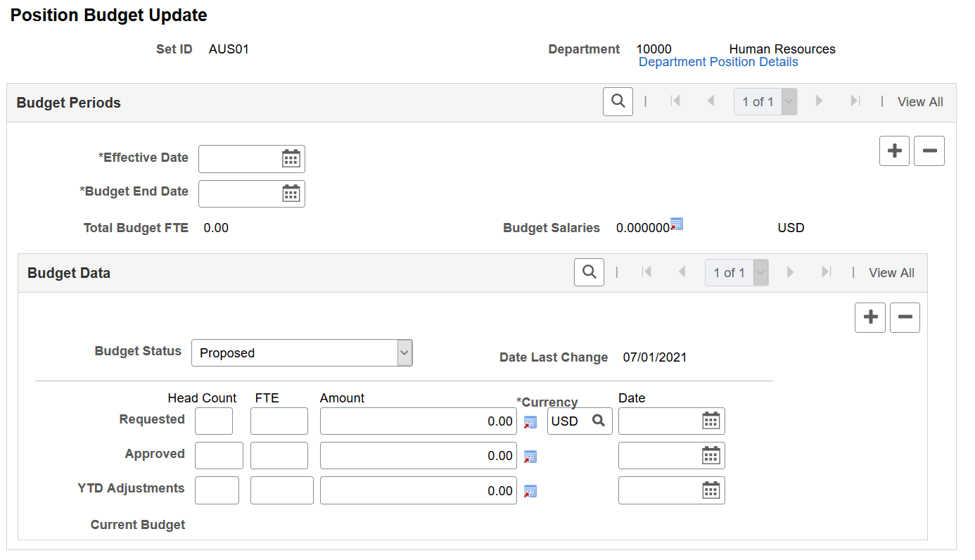975x560 pixels.
Task: Add a new Budget Periods row with plus button
Action: (894, 151)
